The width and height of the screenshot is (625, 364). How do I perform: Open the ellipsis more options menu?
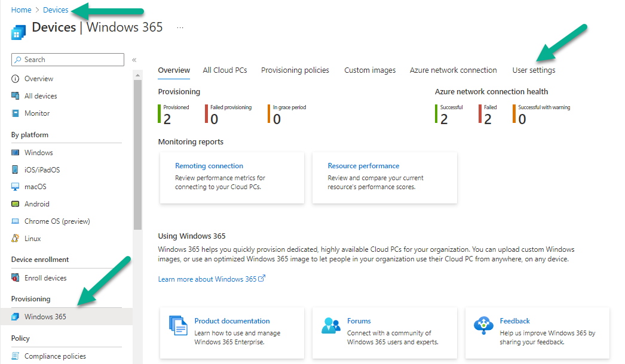(180, 27)
